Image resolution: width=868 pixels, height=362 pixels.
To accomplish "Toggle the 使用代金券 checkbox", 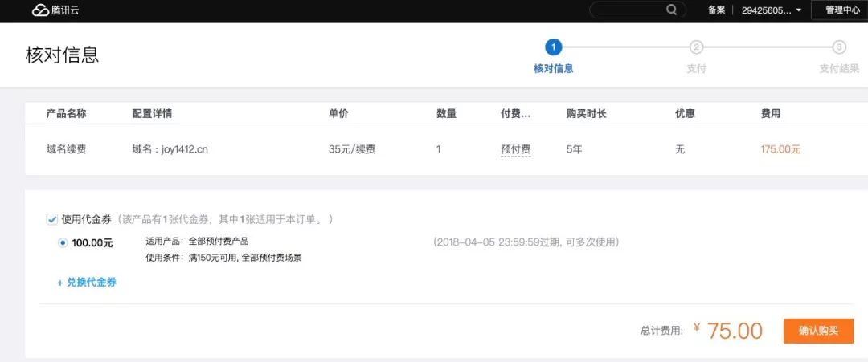I will click(52, 219).
